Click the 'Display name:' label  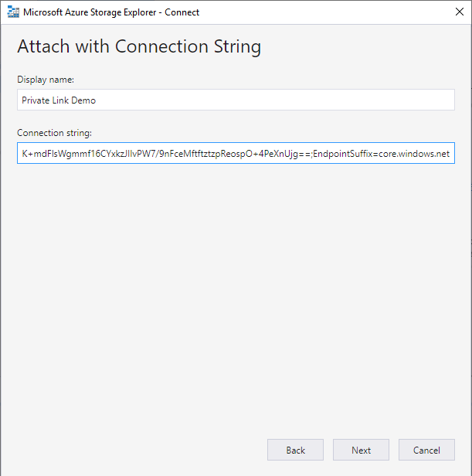(46, 80)
